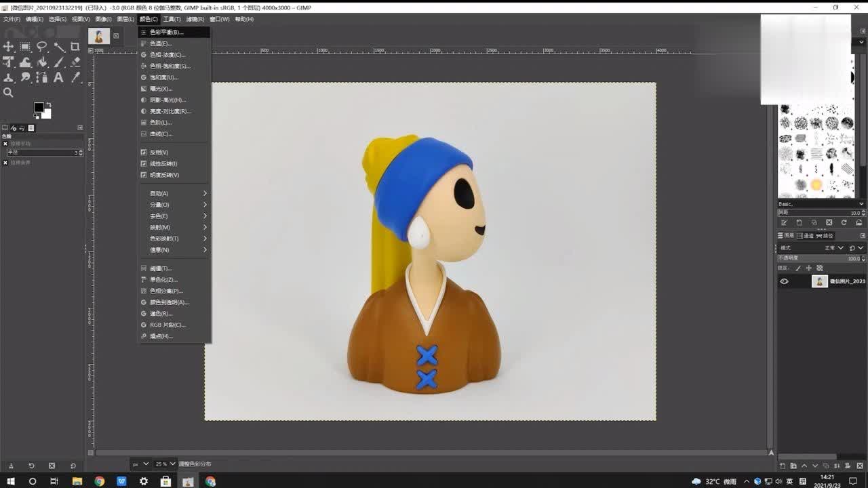The height and width of the screenshot is (488, 868).
Task: Select the Rectangle Select tool
Action: [x=25, y=47]
